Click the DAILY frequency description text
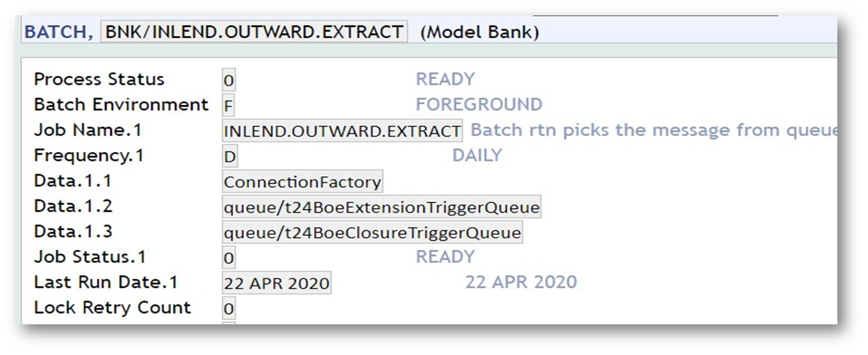This screenshot has height=355, width=868. [477, 156]
